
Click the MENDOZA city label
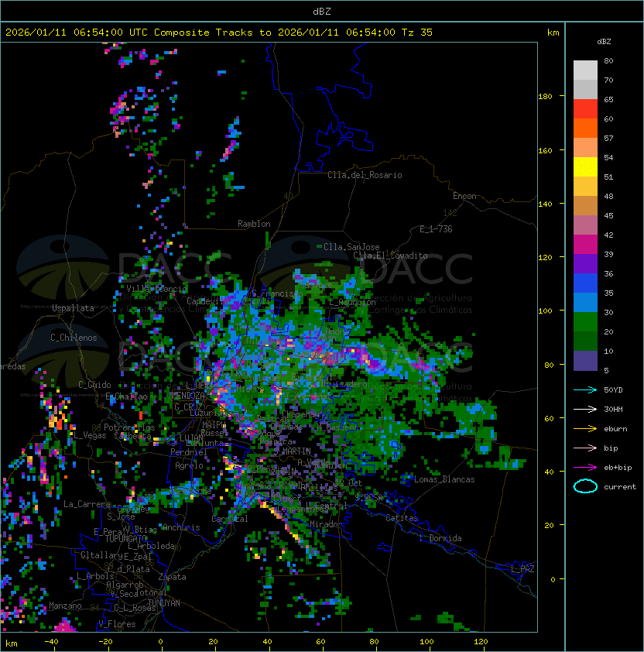[x=189, y=395]
